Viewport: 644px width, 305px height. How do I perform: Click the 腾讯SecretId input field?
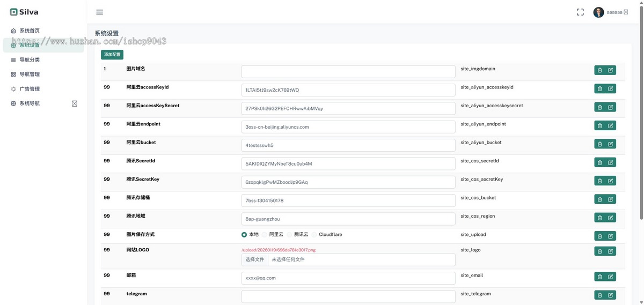tap(348, 163)
